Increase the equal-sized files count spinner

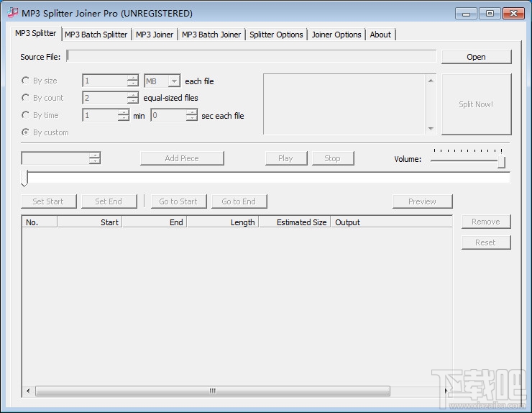pos(133,95)
